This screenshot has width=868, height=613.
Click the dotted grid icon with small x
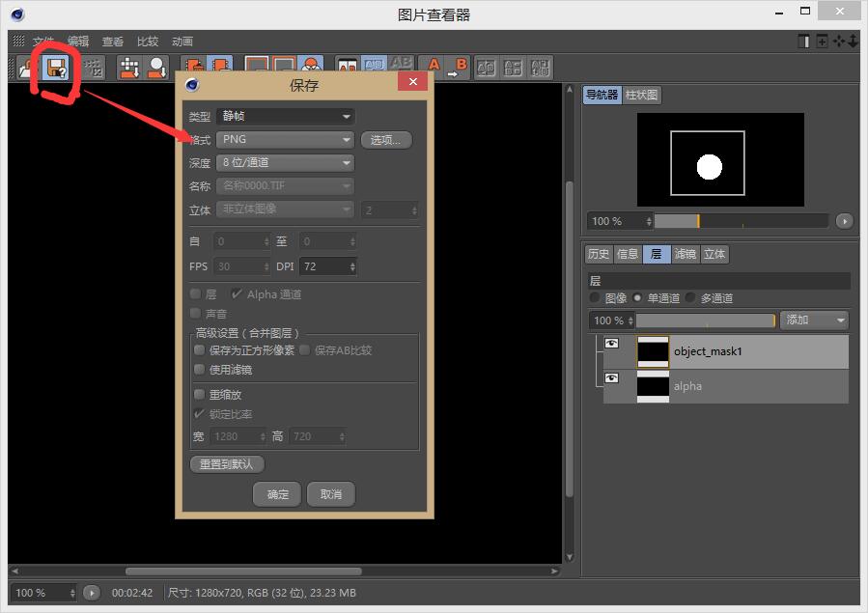click(94, 68)
